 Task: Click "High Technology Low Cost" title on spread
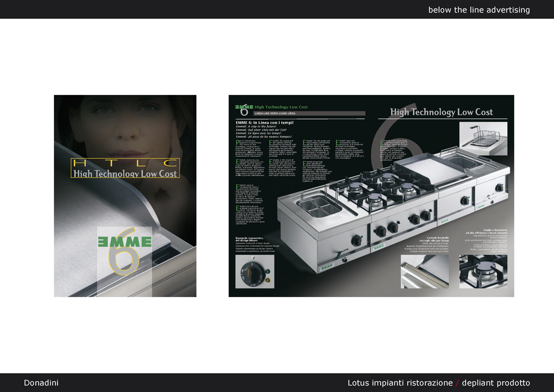[441, 112]
